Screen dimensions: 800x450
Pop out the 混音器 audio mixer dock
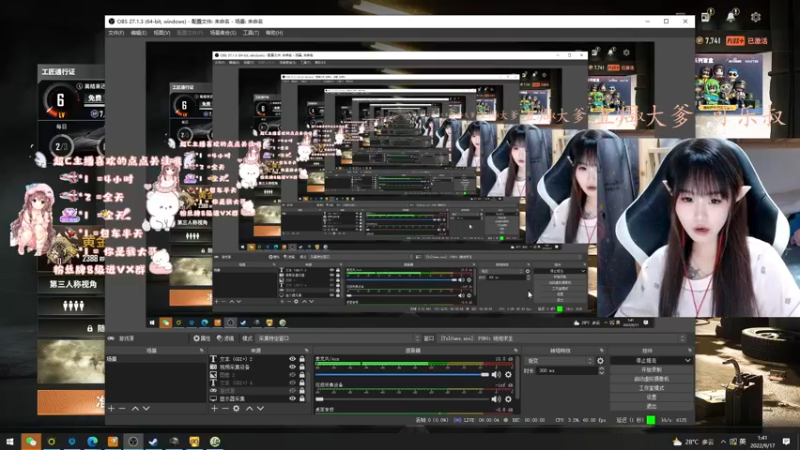(x=515, y=351)
